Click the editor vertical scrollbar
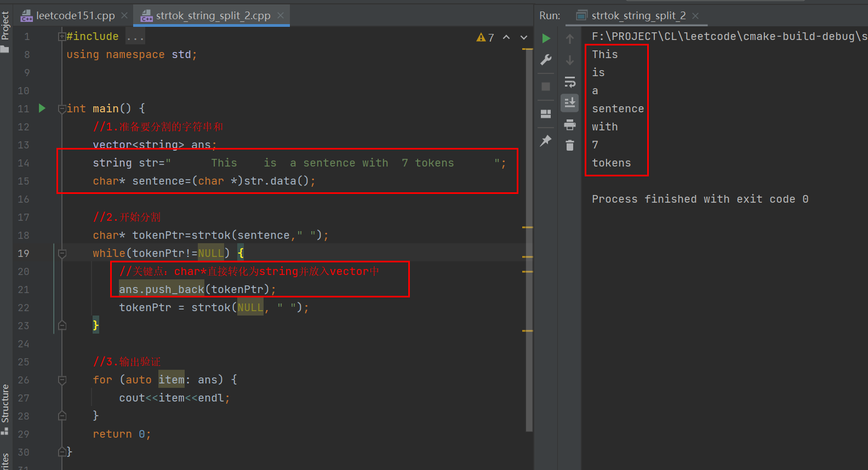This screenshot has height=470, width=868. (x=529, y=241)
